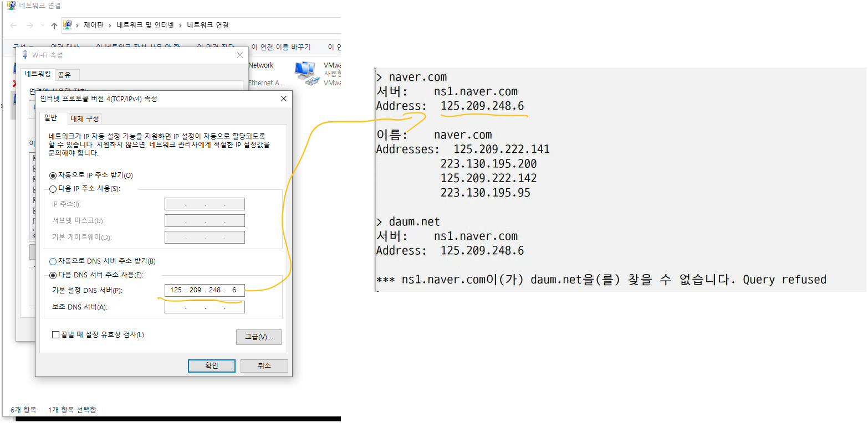Screen dimensions: 868x423
Task: Confirm with the 확인 button
Action: tap(212, 366)
